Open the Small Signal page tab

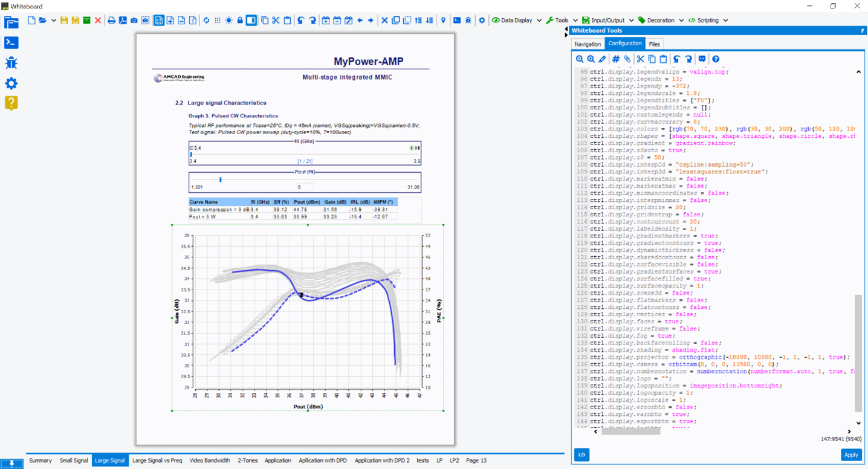74,461
